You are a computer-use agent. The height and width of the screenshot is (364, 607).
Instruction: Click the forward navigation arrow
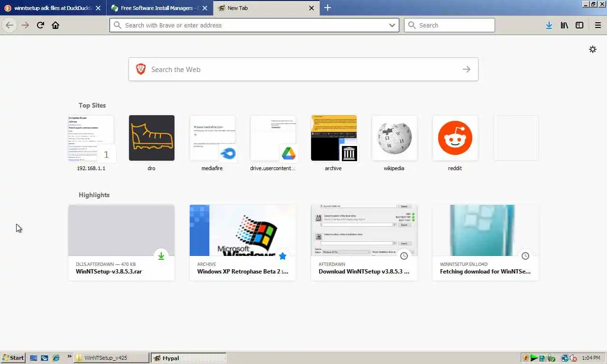pos(25,25)
